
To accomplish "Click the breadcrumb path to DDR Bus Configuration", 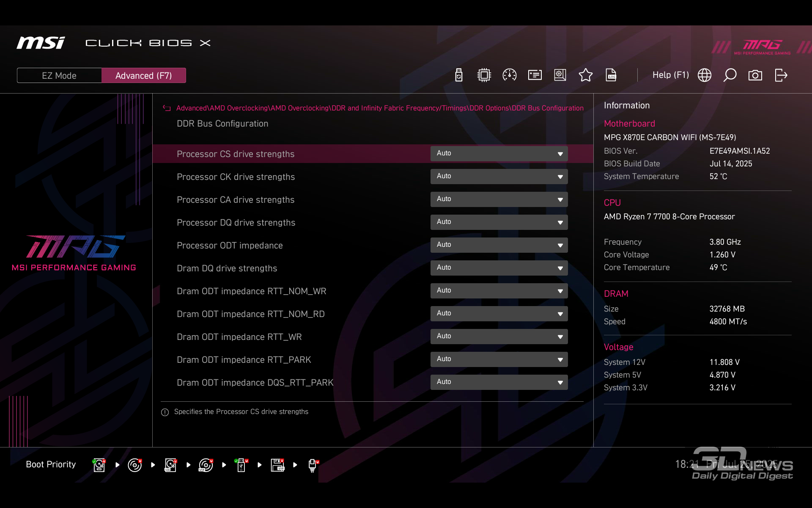I will coord(380,108).
